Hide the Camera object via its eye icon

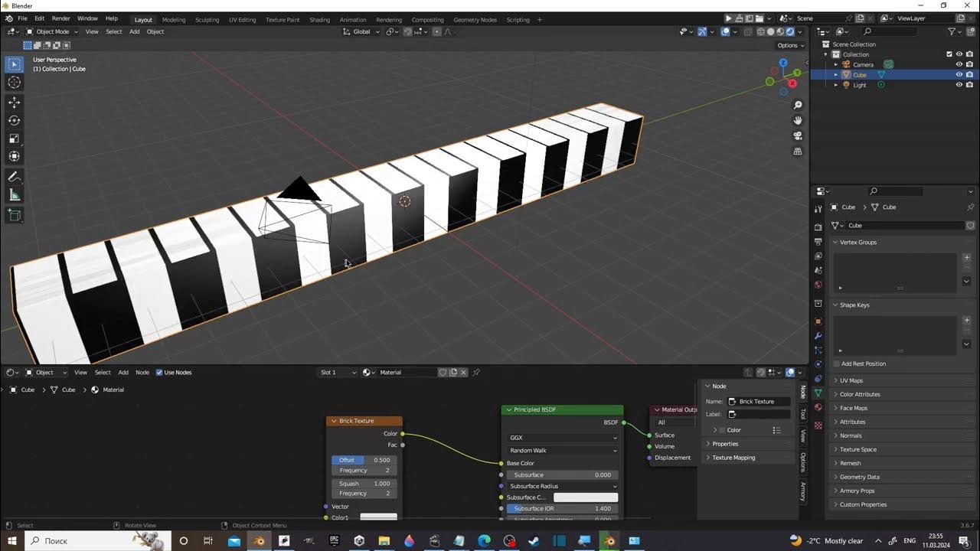tap(959, 64)
